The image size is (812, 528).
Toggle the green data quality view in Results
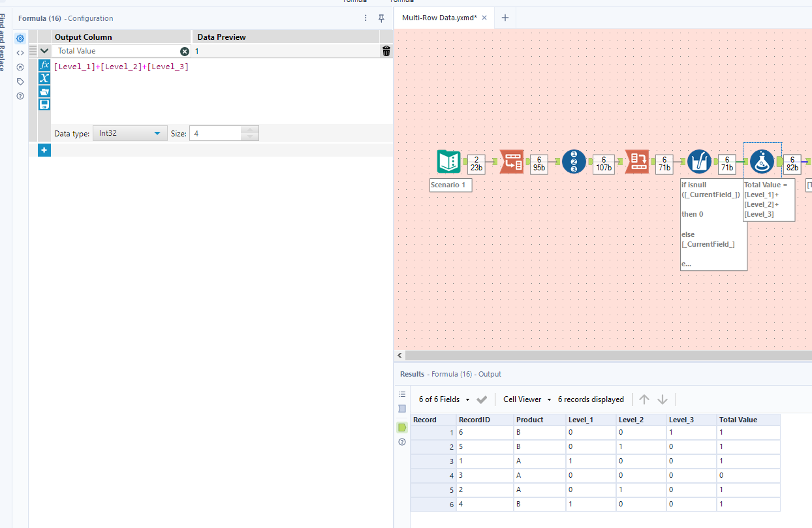[x=402, y=427]
